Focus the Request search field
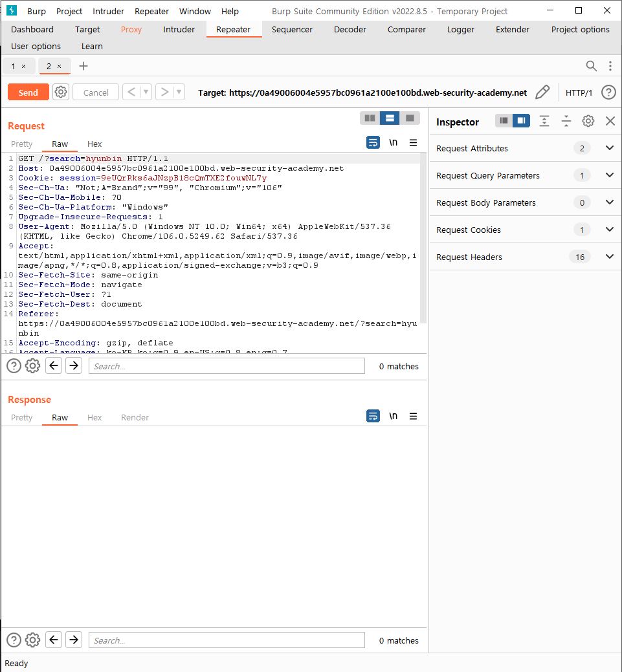 [227, 366]
